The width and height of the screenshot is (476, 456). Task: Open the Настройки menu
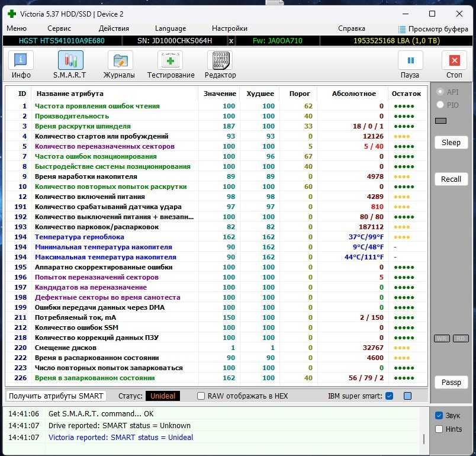[x=230, y=28]
